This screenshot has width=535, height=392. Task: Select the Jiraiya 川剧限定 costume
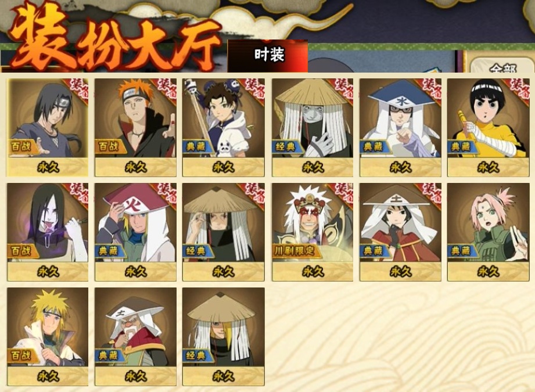coord(313,232)
